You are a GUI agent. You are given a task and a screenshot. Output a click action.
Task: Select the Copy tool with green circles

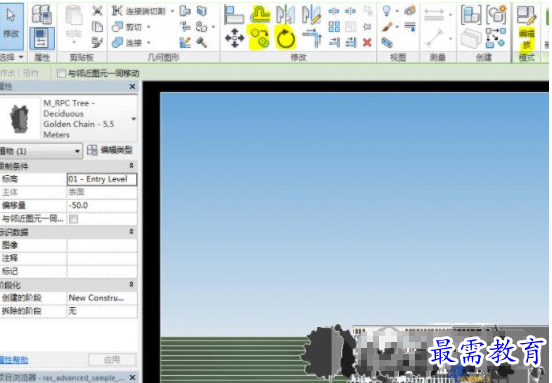click(x=260, y=38)
